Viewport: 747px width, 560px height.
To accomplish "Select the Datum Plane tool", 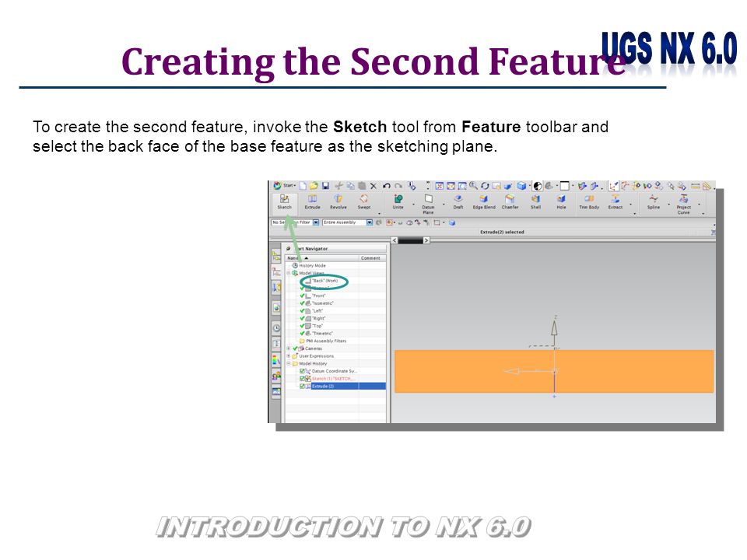I will (428, 204).
